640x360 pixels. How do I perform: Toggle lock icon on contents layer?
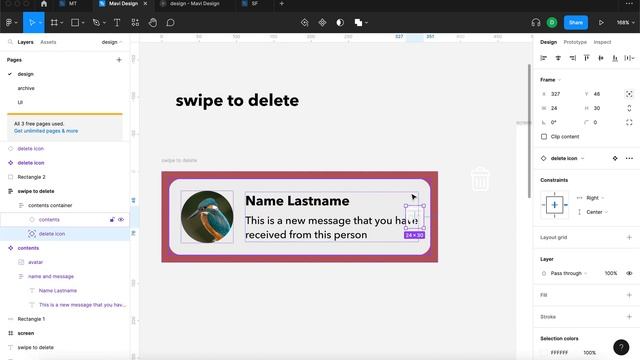coord(112,220)
